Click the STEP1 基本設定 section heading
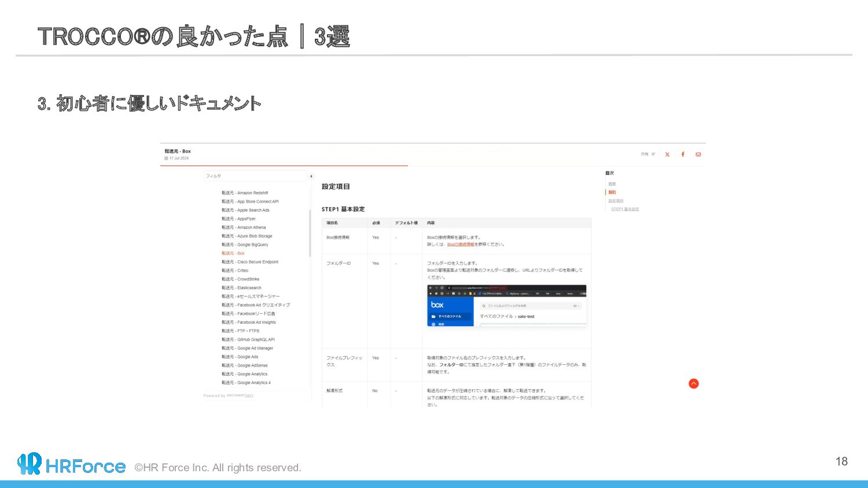The image size is (868, 488). pos(343,209)
